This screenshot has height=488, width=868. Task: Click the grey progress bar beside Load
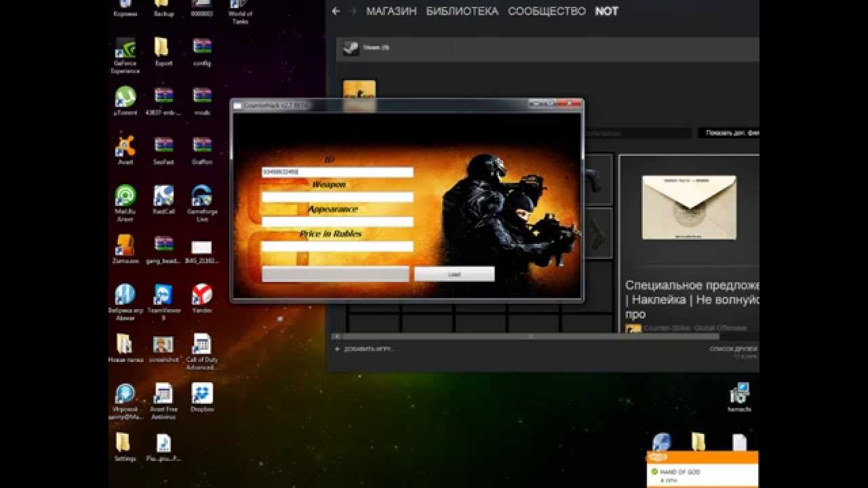pos(336,274)
